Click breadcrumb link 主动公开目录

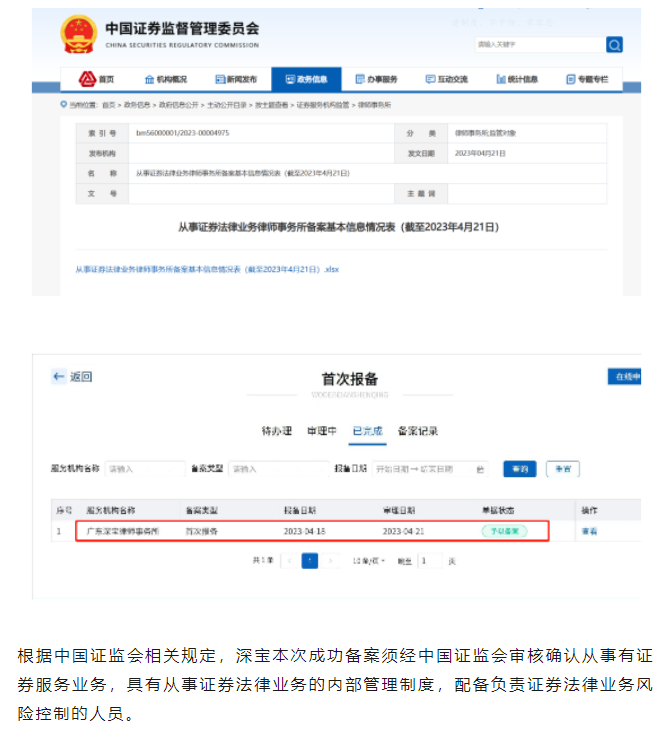coord(227,105)
